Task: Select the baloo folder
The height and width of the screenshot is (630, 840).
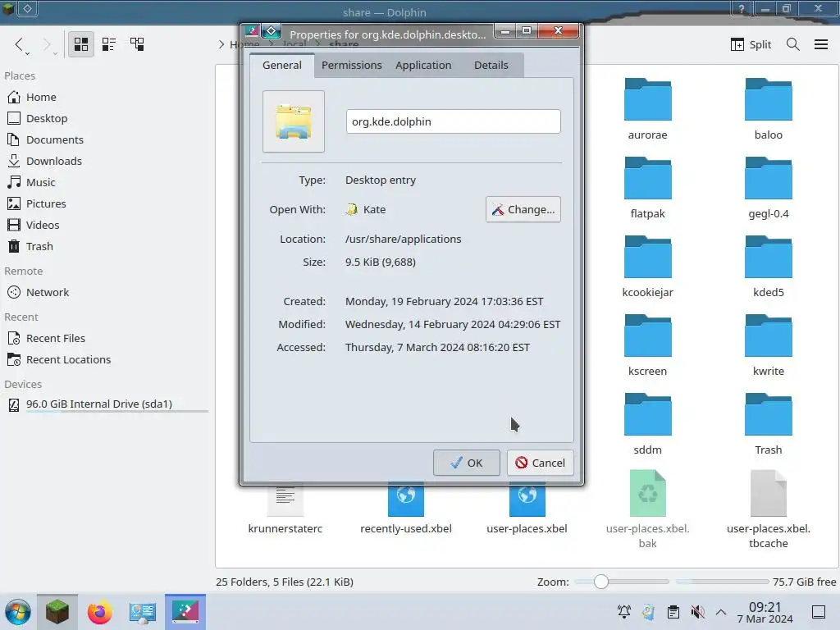Action: click(768, 109)
